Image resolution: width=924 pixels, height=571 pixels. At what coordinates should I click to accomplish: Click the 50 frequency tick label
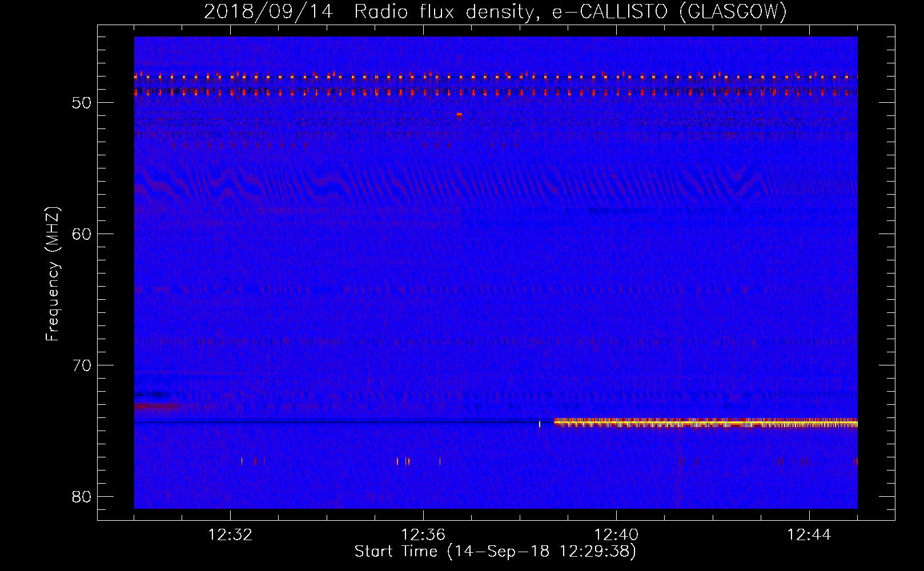click(x=81, y=103)
